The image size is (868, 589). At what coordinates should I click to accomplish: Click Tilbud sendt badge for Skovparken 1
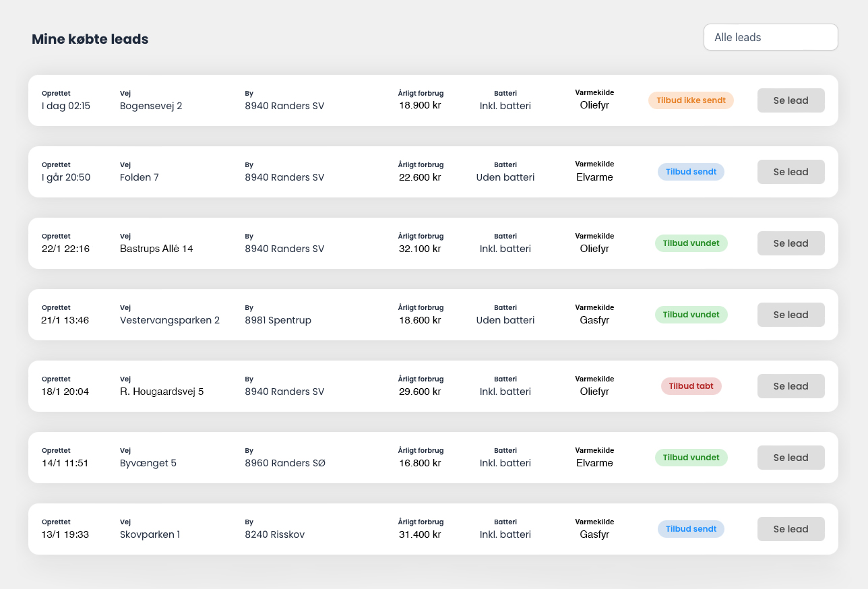[x=691, y=529]
